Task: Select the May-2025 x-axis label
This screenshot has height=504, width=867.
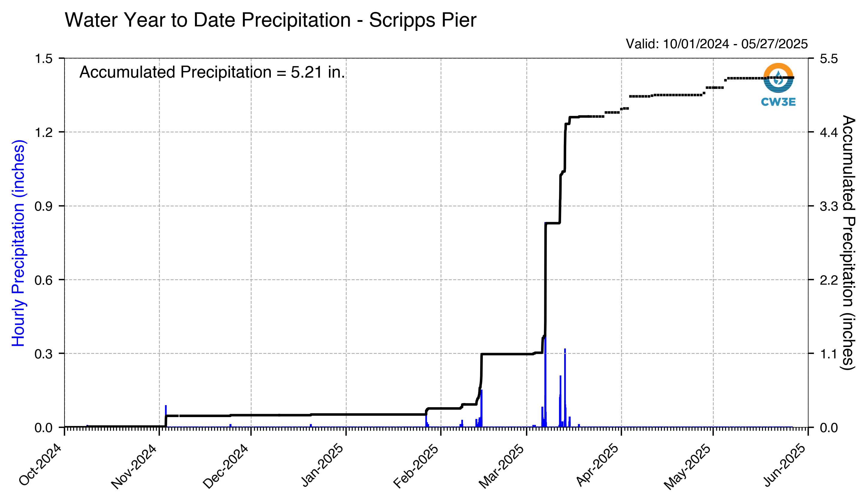Action: (x=688, y=467)
